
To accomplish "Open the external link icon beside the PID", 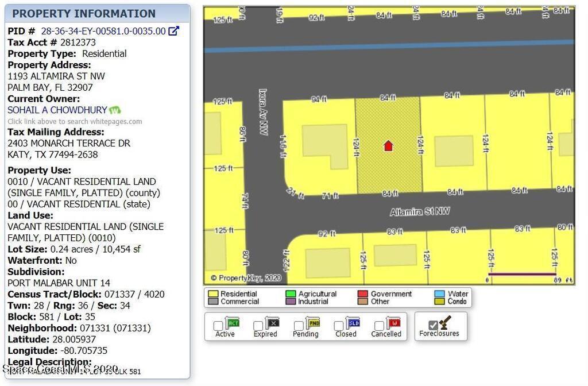I will 173,31.
